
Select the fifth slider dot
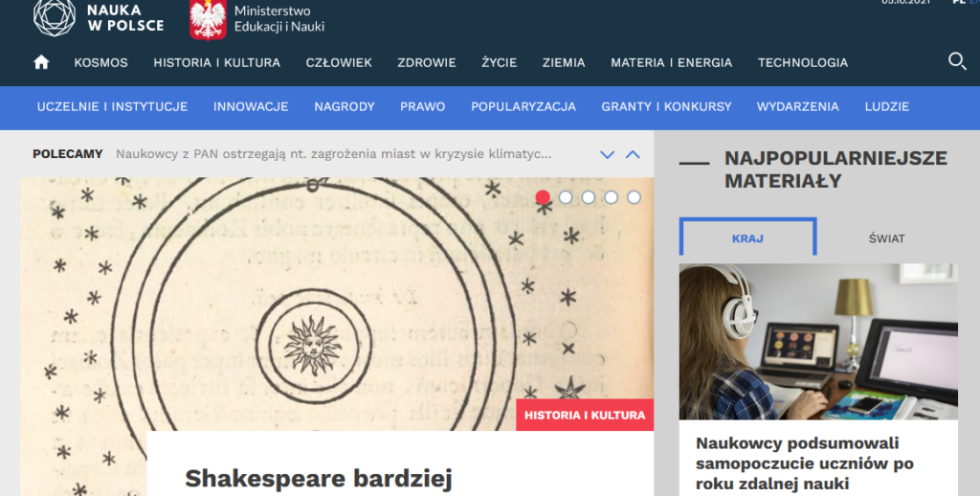pos(634,197)
